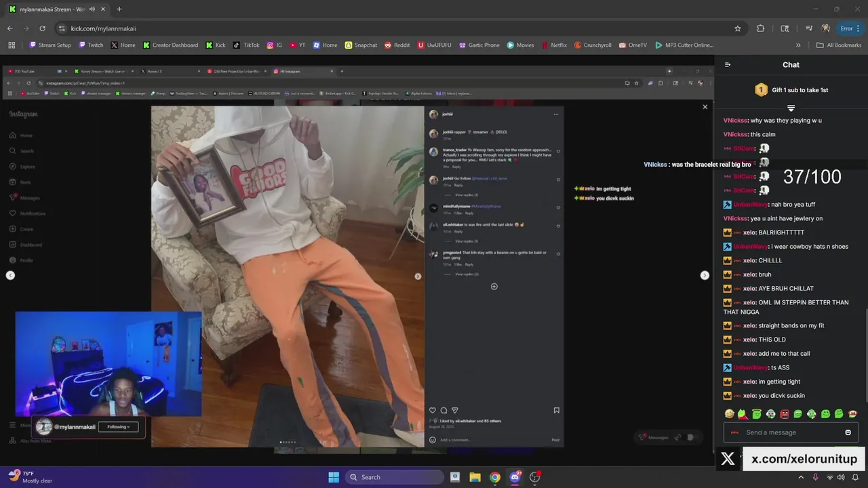Save the Instagram post bookmark icon
The image size is (868, 488).
(x=556, y=410)
